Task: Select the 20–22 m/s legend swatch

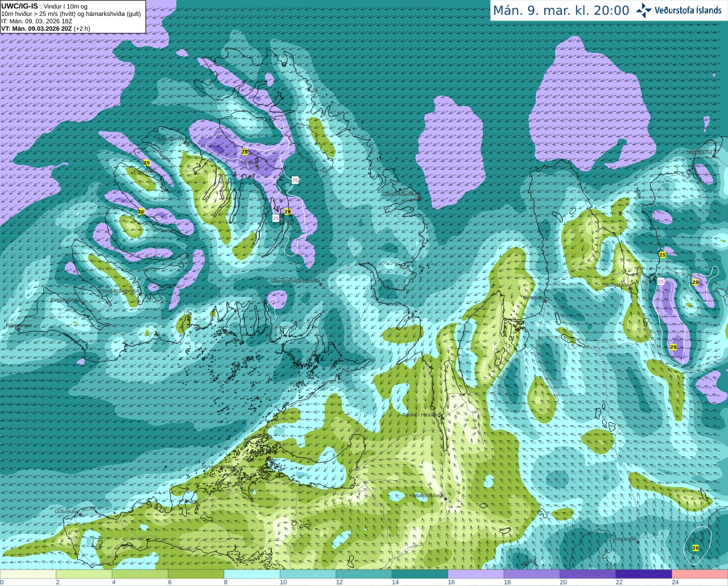Action: click(588, 574)
